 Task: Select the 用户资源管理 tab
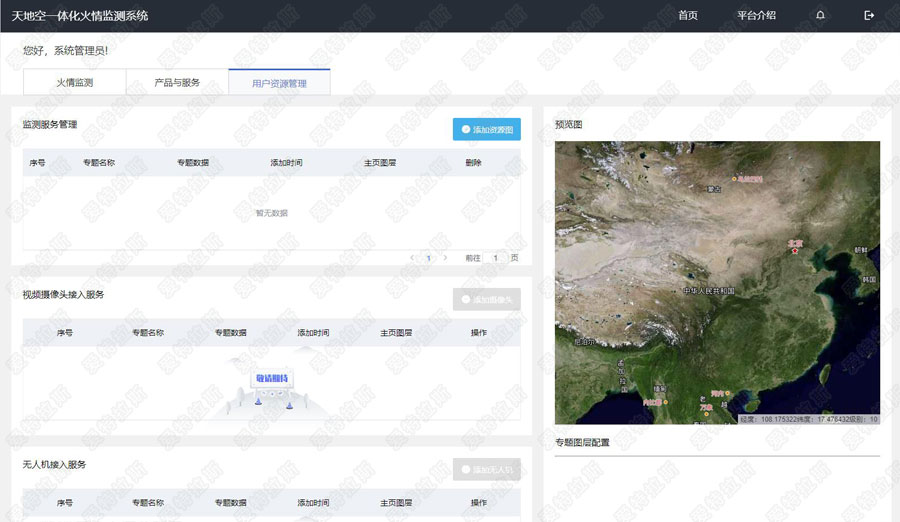(x=279, y=83)
